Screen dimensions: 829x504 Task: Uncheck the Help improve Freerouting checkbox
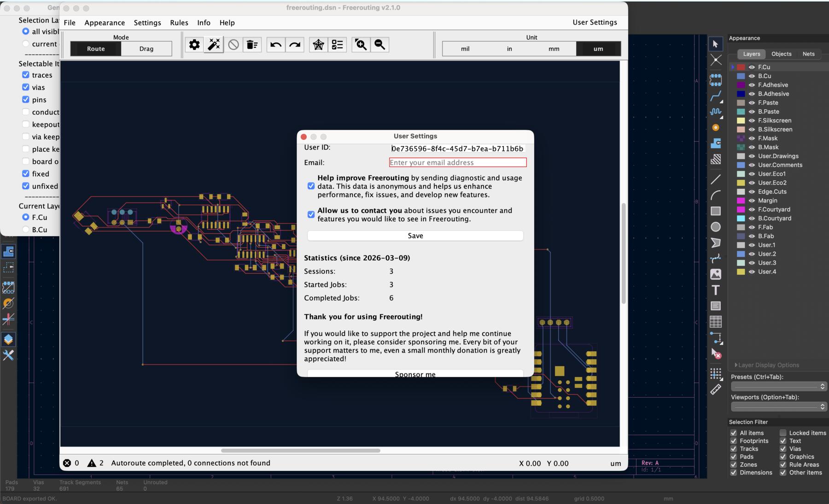(x=311, y=186)
